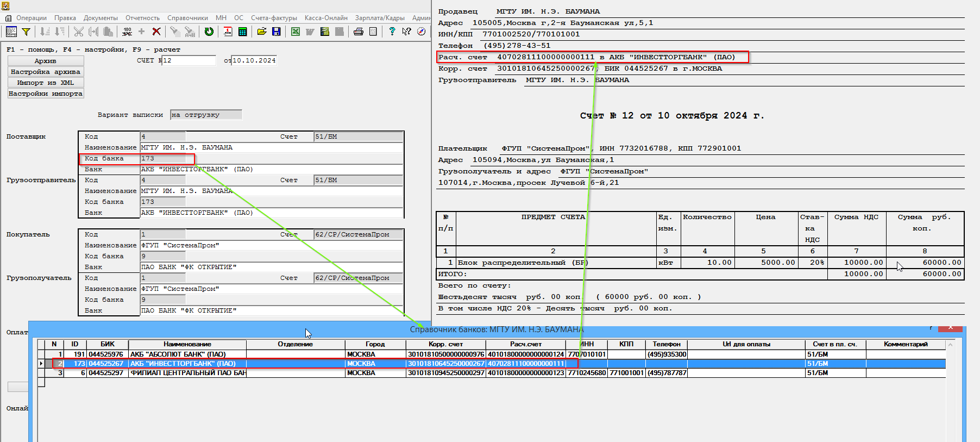The height and width of the screenshot is (442, 980).
Task: Click cell 40101800000000000123 in bank list
Action: [x=526, y=373]
